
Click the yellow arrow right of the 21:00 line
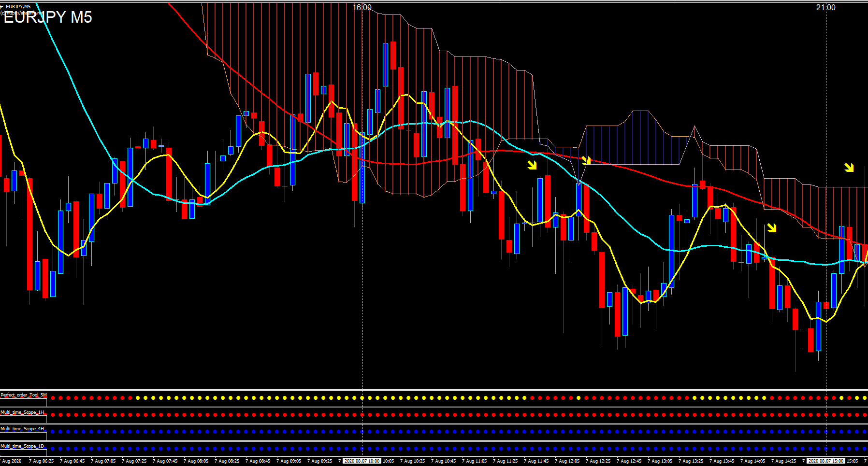[849, 167]
